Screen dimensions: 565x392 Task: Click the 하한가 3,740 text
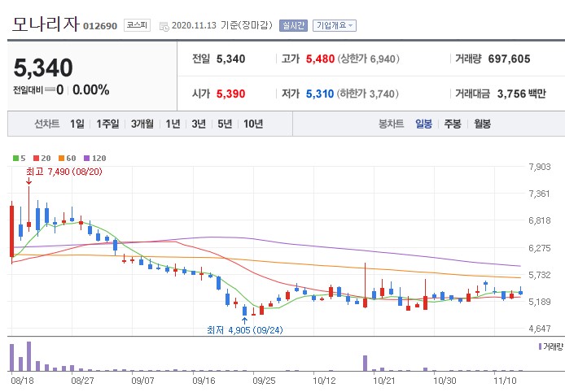367,94
